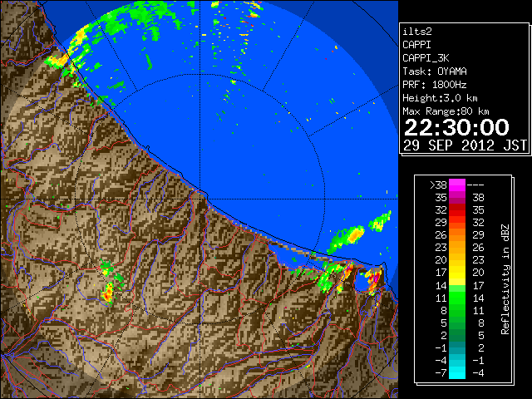Click the magenta >38 dBZ color swatch
Screen dimensions: 532x399
point(457,185)
